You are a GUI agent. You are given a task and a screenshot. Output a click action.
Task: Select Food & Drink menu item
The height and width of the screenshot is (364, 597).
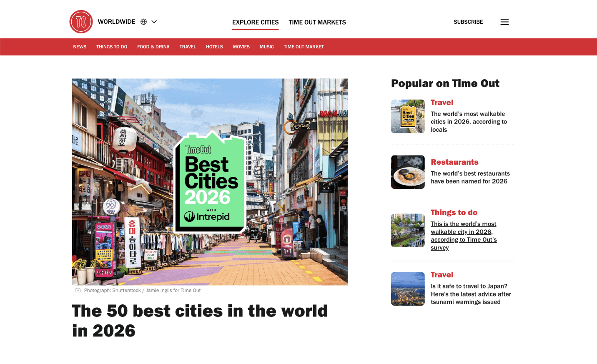coord(153,47)
